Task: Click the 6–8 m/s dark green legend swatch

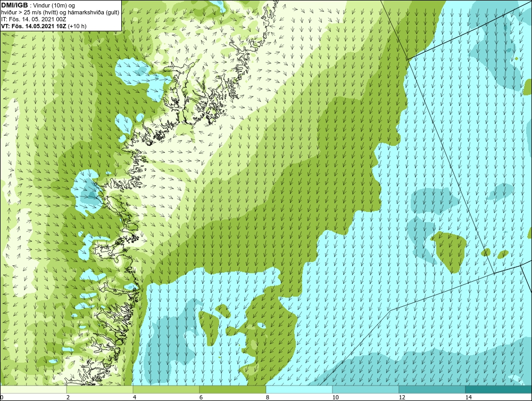Action: point(233,389)
